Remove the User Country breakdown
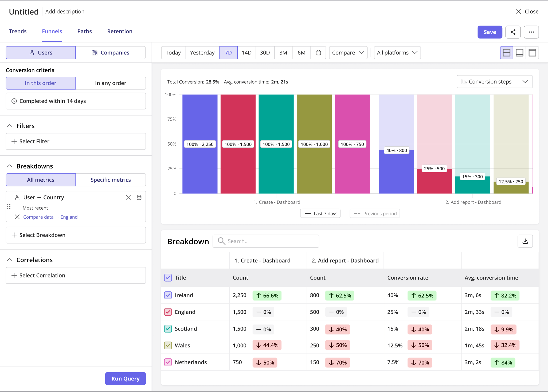This screenshot has width=548, height=392. click(128, 197)
